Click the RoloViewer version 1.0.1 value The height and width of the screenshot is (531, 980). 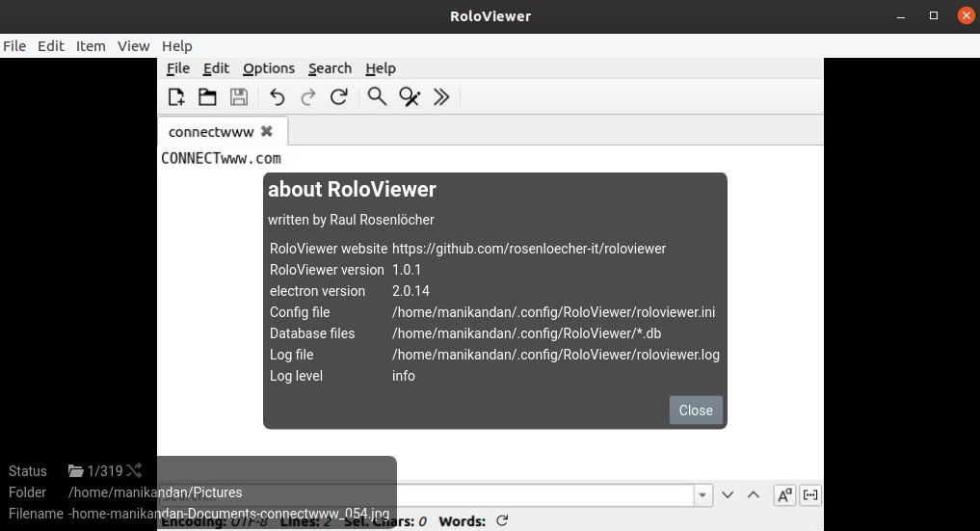[x=407, y=270]
